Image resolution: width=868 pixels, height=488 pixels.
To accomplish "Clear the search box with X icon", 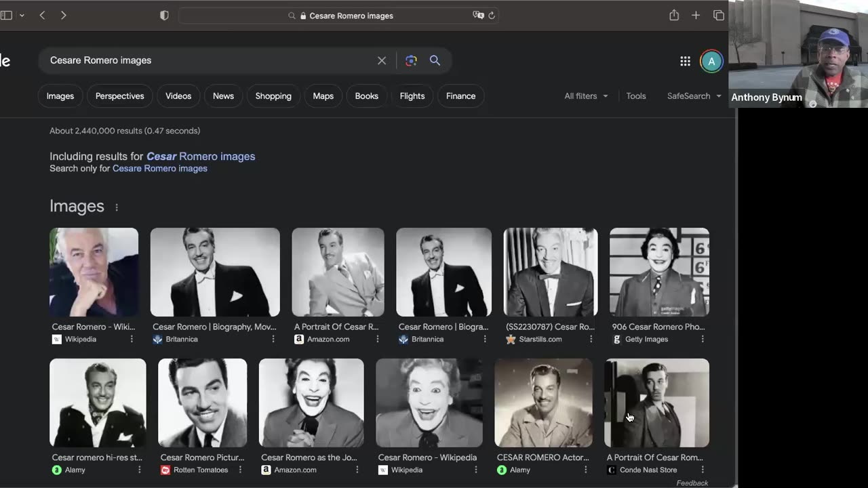I will click(x=382, y=60).
